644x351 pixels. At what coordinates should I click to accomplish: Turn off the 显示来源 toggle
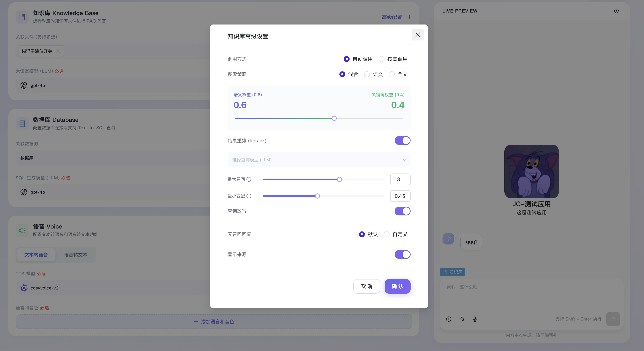pyautogui.click(x=402, y=254)
